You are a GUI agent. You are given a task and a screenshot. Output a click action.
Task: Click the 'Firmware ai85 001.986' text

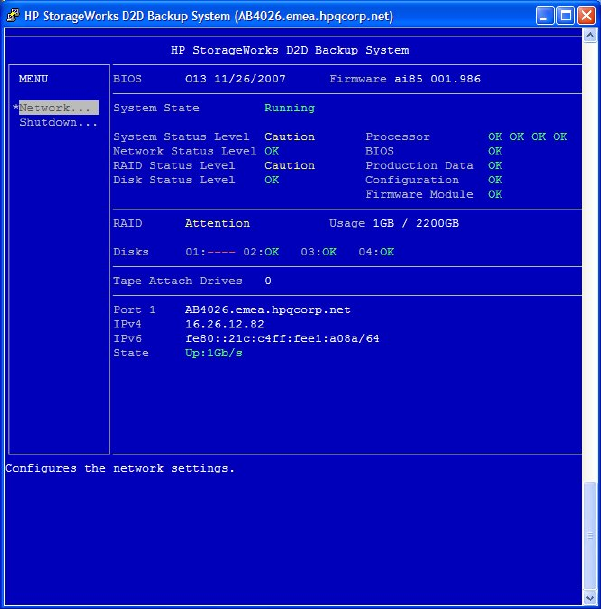point(405,79)
